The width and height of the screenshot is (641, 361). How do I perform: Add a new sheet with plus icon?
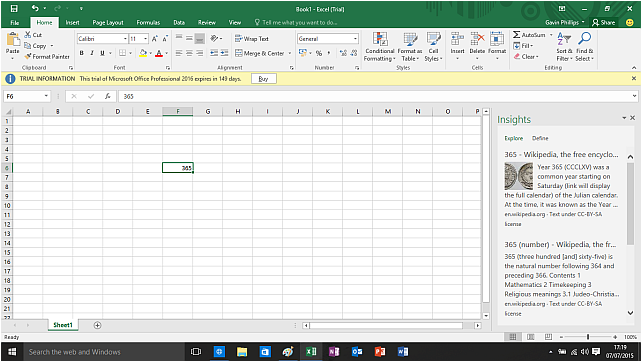(97, 325)
